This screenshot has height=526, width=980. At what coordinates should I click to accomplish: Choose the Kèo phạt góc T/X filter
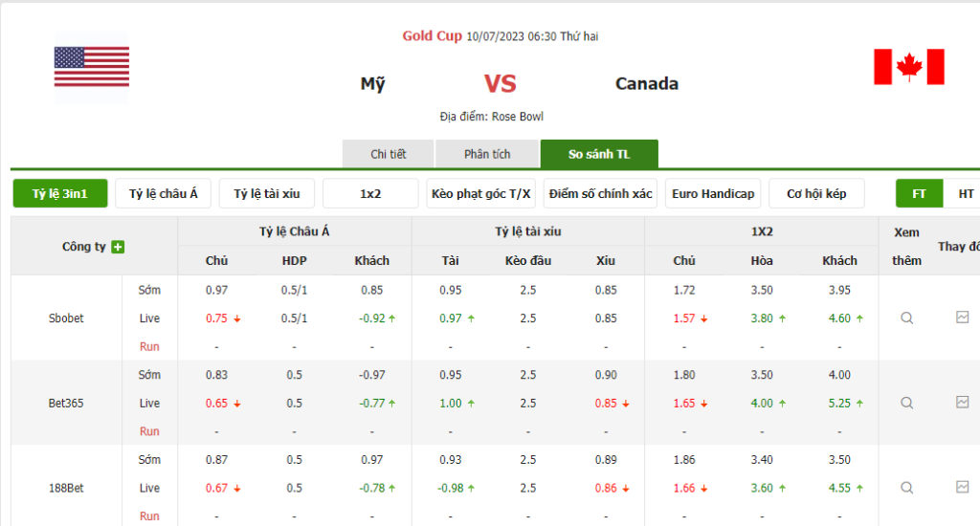(481, 193)
